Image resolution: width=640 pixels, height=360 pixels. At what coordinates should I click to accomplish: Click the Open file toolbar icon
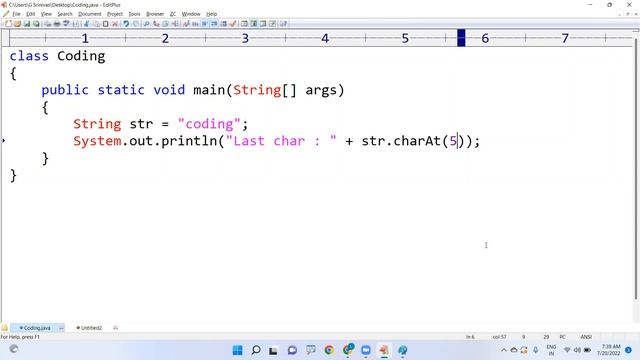click(18, 24)
